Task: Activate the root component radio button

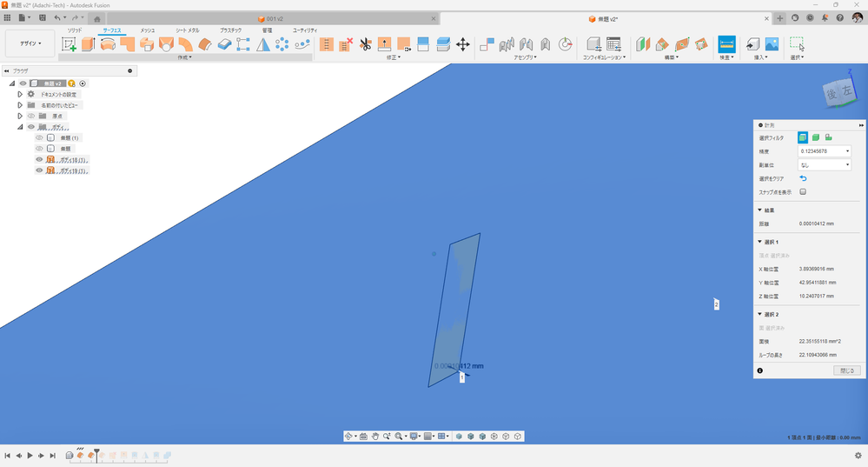Action: [83, 83]
